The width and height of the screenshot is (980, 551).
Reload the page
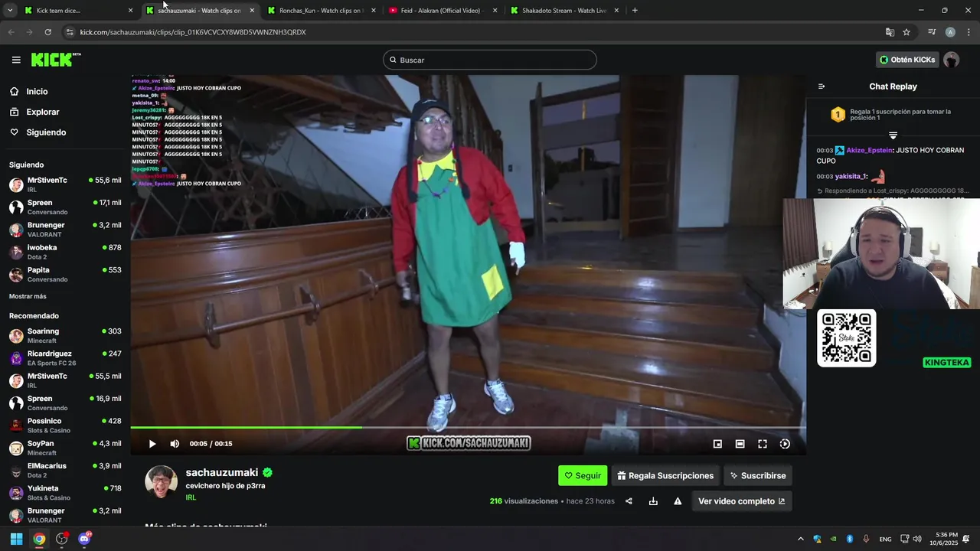[x=47, y=32]
